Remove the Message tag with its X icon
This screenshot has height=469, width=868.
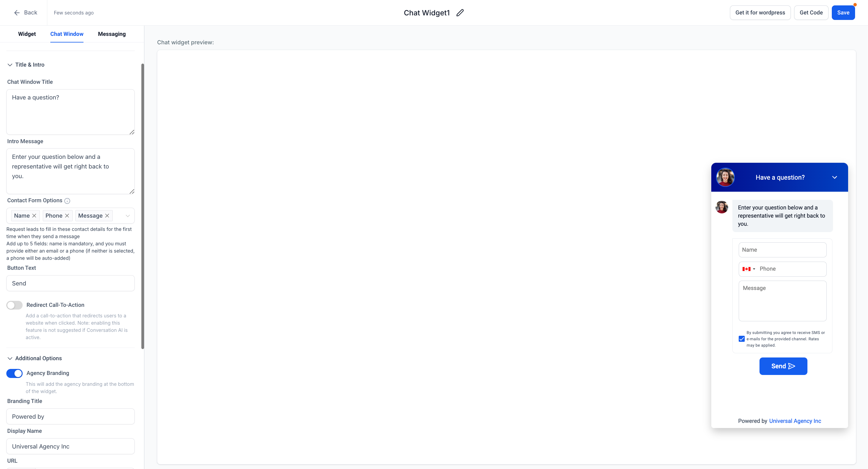coord(107,216)
